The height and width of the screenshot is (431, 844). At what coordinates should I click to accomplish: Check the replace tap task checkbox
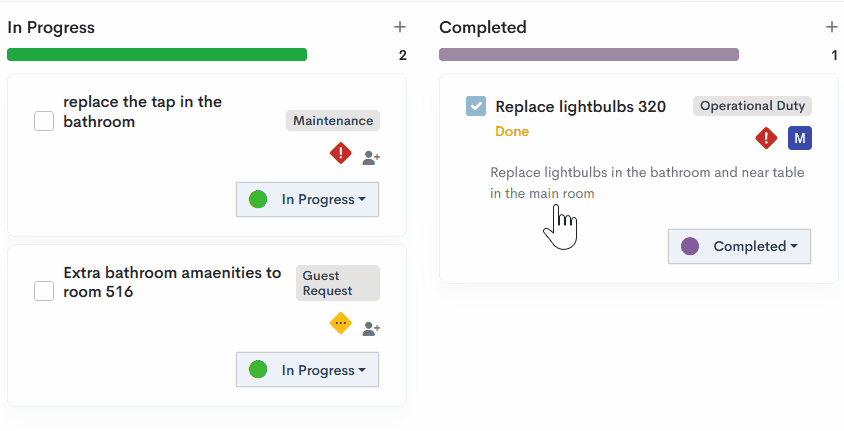tap(44, 121)
